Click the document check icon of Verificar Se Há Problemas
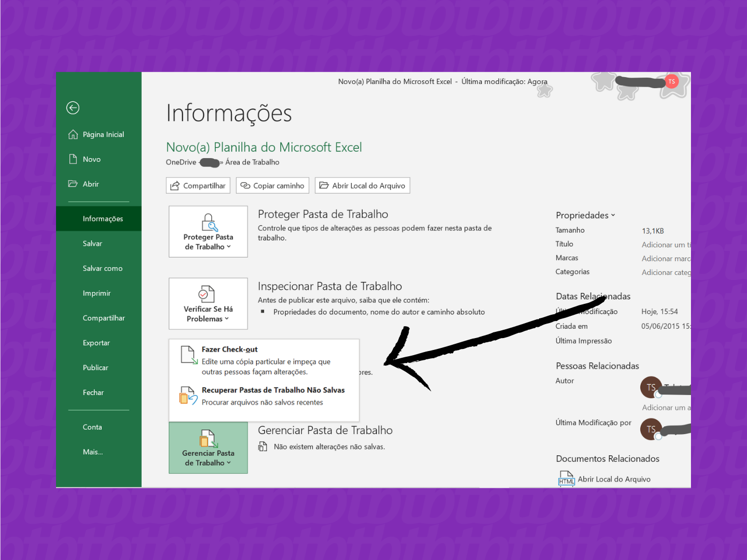 tap(206, 294)
